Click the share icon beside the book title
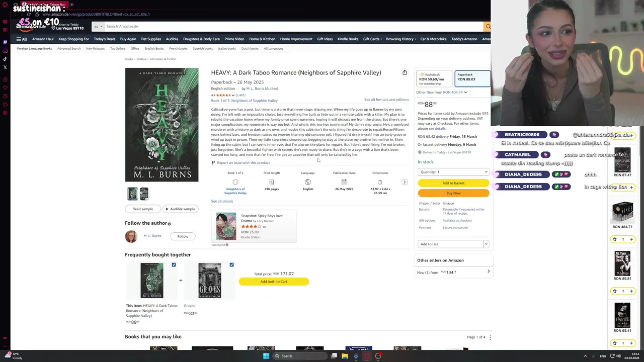The height and width of the screenshot is (362, 644). (x=405, y=72)
